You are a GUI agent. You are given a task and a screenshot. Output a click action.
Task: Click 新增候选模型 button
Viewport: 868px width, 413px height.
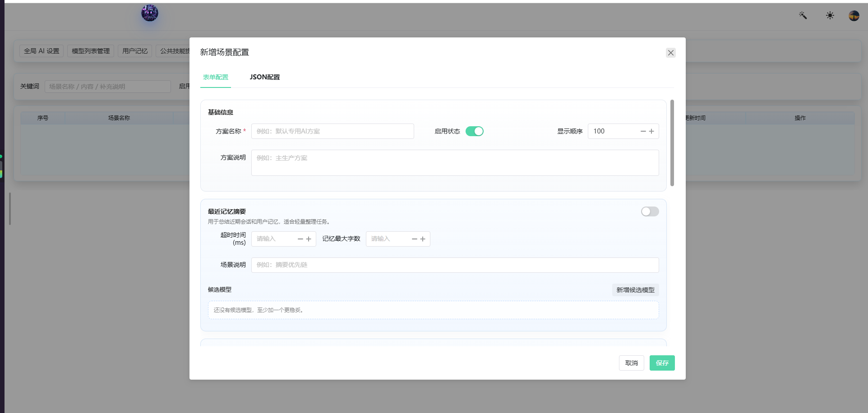(636, 290)
